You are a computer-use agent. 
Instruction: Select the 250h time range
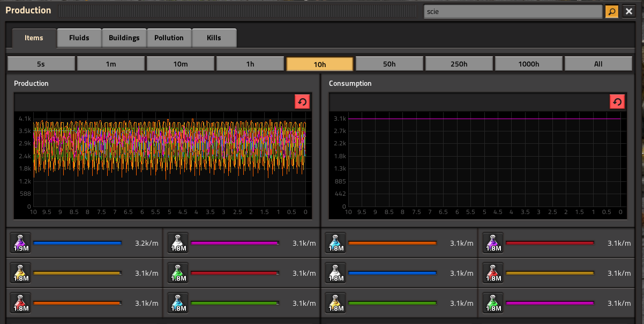459,64
